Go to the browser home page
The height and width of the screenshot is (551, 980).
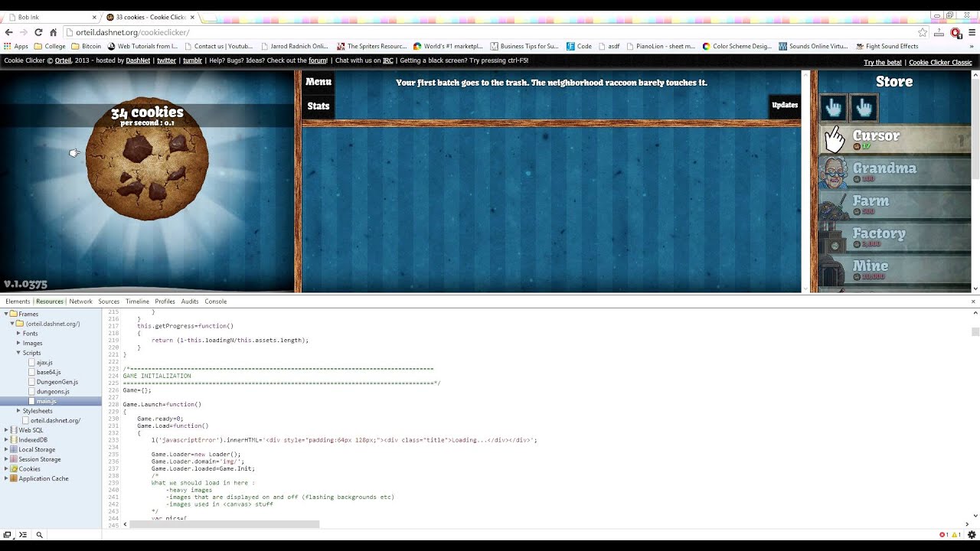53,32
